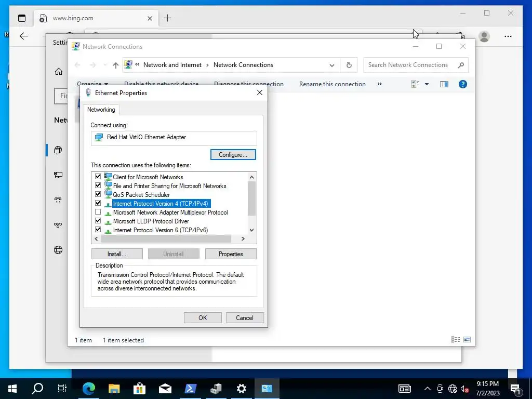Viewport: 532px width, 399px height.
Task: Open the Windows Start menu
Action: tap(12, 389)
